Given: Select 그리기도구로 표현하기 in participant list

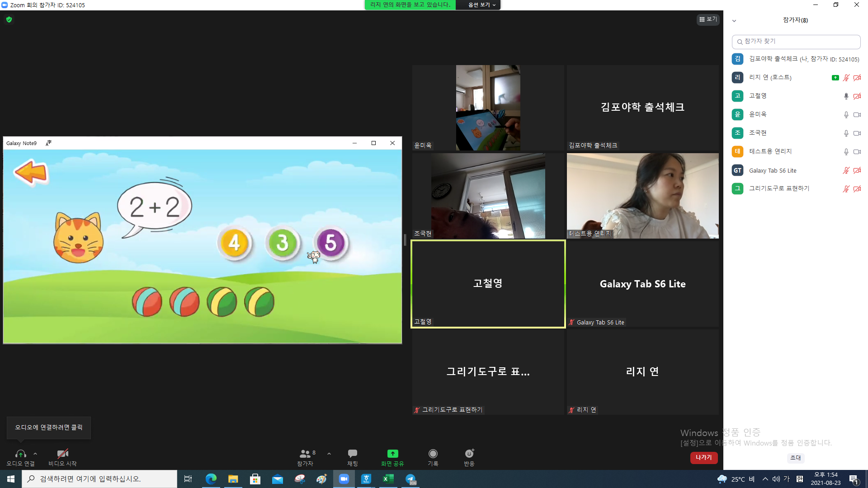Looking at the screenshot, I should 796,189.
